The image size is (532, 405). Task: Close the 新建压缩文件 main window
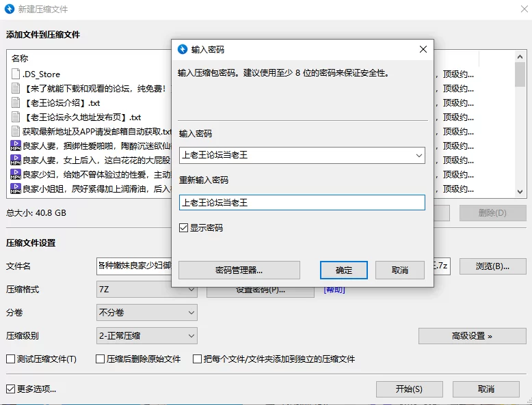[524, 9]
